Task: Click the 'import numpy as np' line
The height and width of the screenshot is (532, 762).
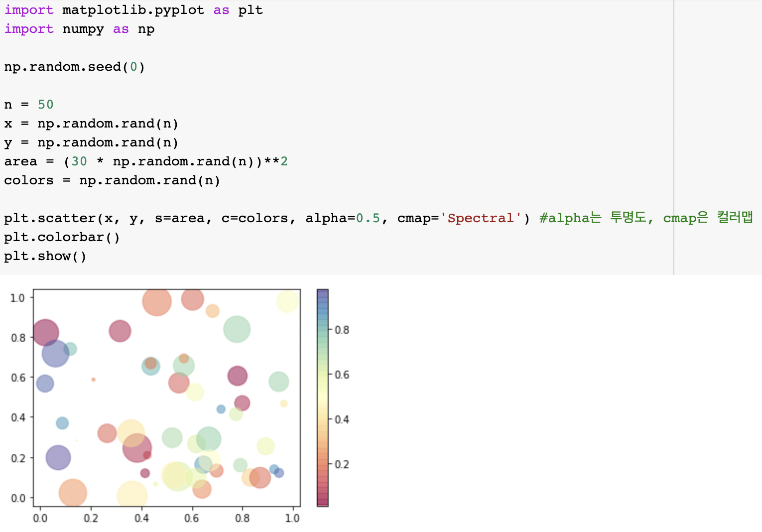Action: pos(80,29)
